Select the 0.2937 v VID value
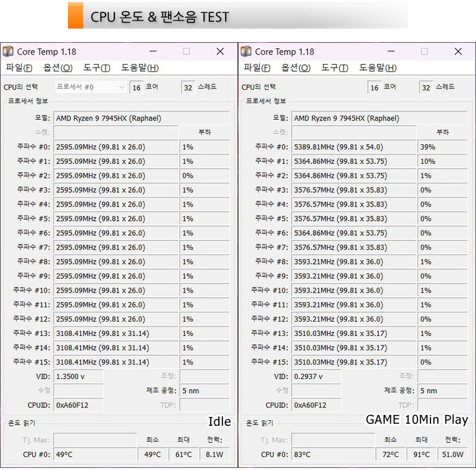The height and width of the screenshot is (470, 476). coord(316,377)
